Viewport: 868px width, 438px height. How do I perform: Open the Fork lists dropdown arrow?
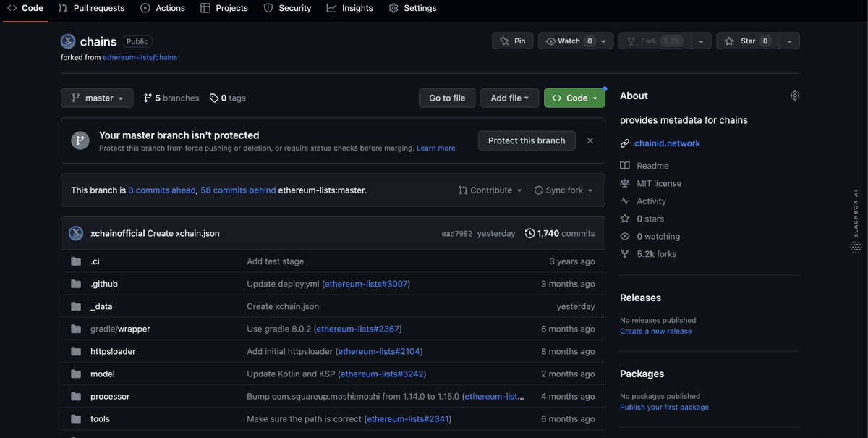coord(701,41)
